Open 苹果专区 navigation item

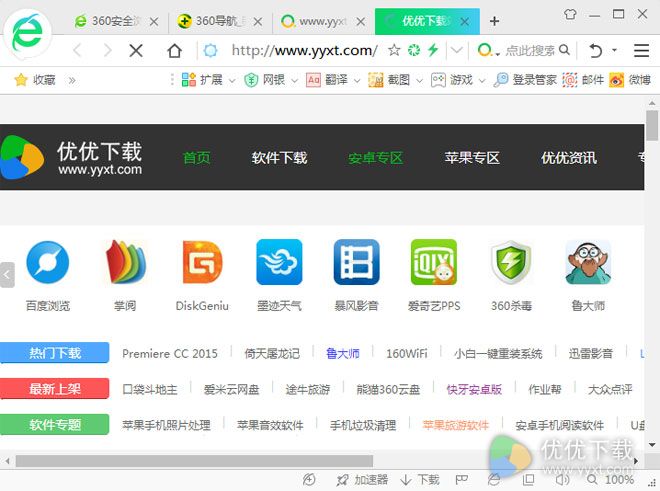pyautogui.click(x=472, y=158)
